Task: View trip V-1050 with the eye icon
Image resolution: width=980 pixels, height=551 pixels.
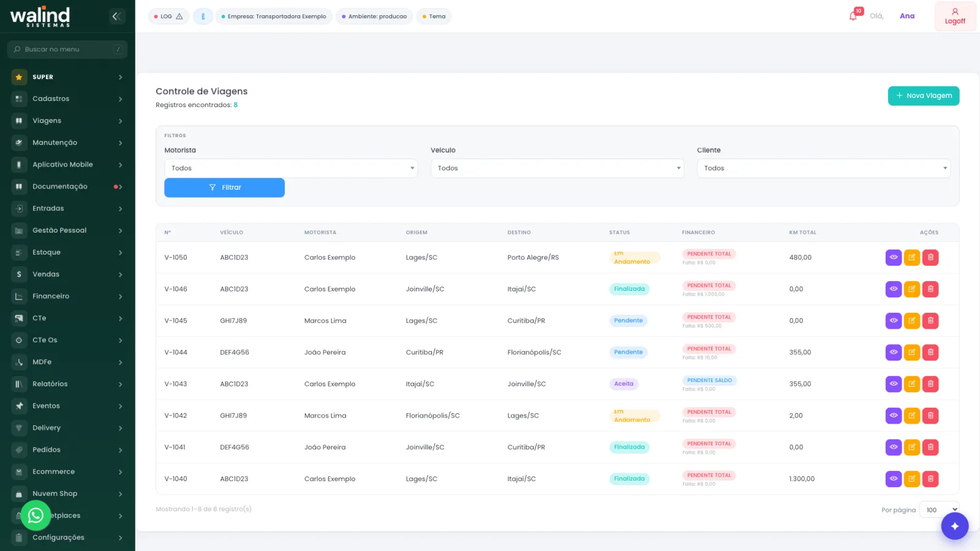Action: [x=894, y=257]
